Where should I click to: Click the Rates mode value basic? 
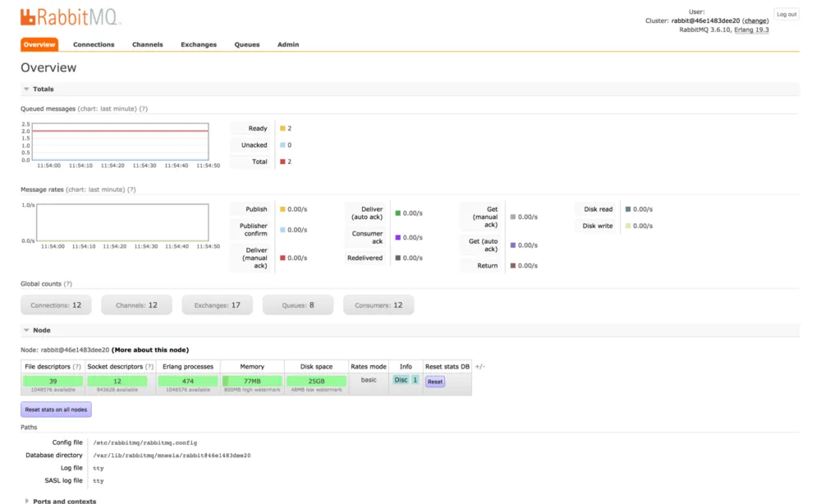pyautogui.click(x=369, y=380)
